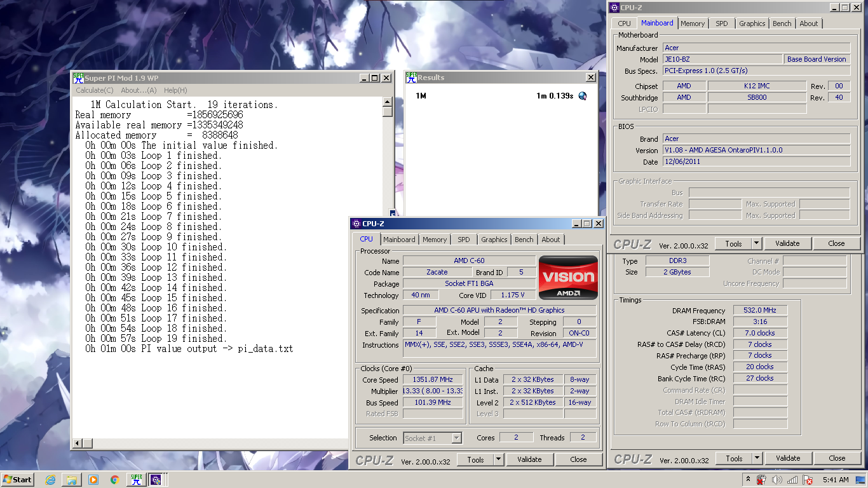Click Tools button in front CPU-Z
The image size is (868, 488).
476,459
